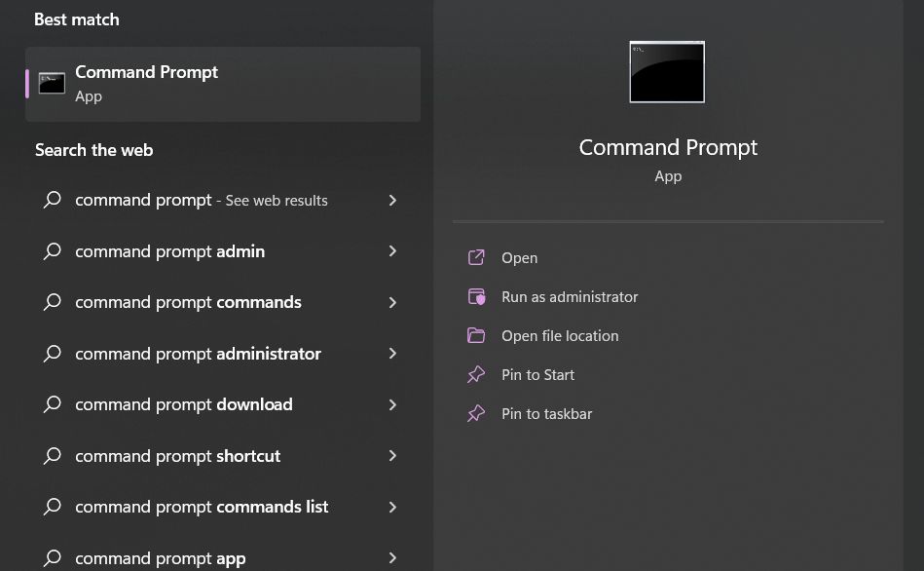Click the Open file location folder icon
This screenshot has width=924, height=571.
coord(476,335)
